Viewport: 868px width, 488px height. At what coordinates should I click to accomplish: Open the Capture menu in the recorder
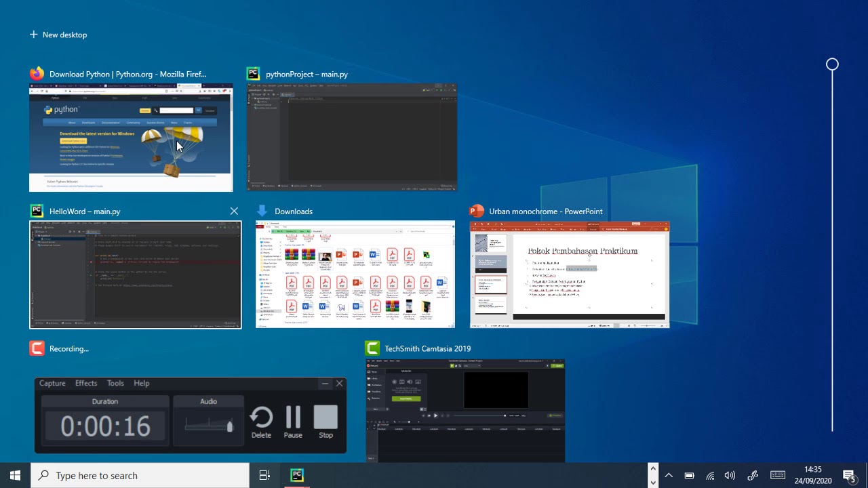point(52,383)
